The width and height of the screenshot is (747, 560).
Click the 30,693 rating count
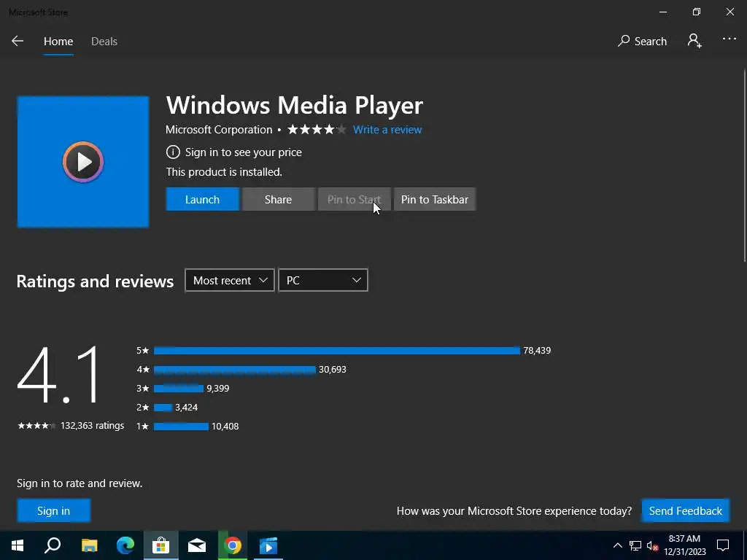coord(333,370)
